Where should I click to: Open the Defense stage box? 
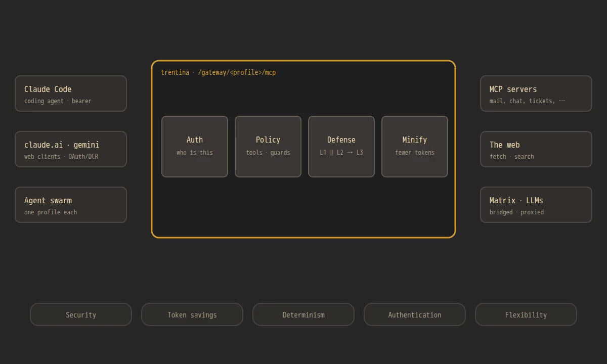click(x=341, y=147)
